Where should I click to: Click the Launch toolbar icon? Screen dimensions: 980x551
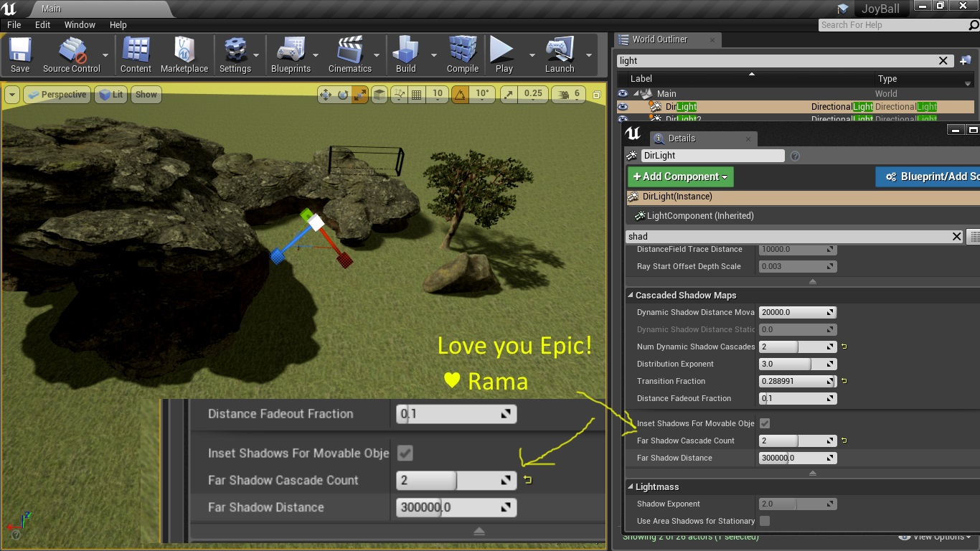(560, 55)
